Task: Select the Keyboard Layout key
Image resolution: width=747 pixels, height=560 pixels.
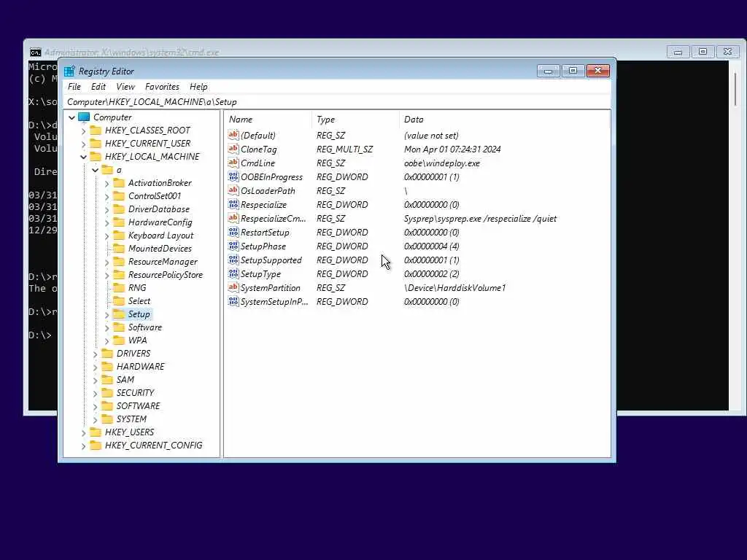Action: click(x=161, y=236)
